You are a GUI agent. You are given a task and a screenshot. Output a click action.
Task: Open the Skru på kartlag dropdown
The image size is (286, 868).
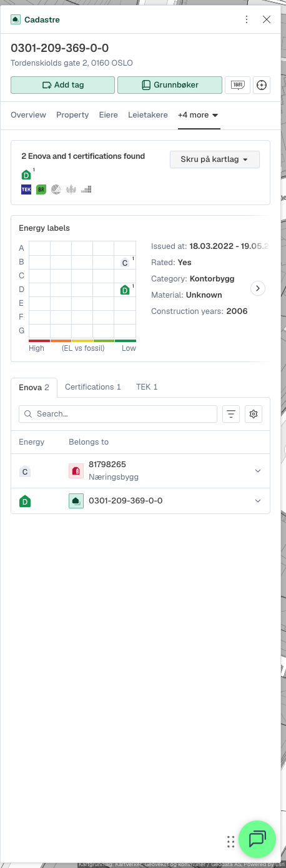[x=215, y=159]
